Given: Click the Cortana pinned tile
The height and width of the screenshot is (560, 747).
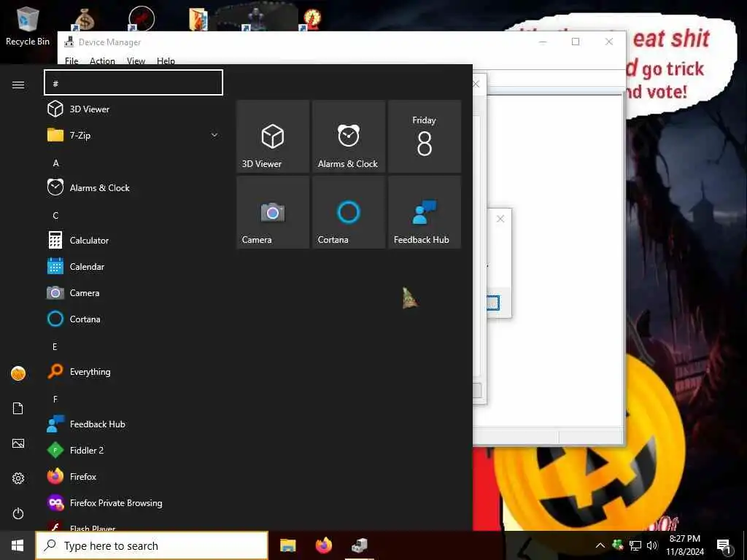Looking at the screenshot, I should coord(349,212).
